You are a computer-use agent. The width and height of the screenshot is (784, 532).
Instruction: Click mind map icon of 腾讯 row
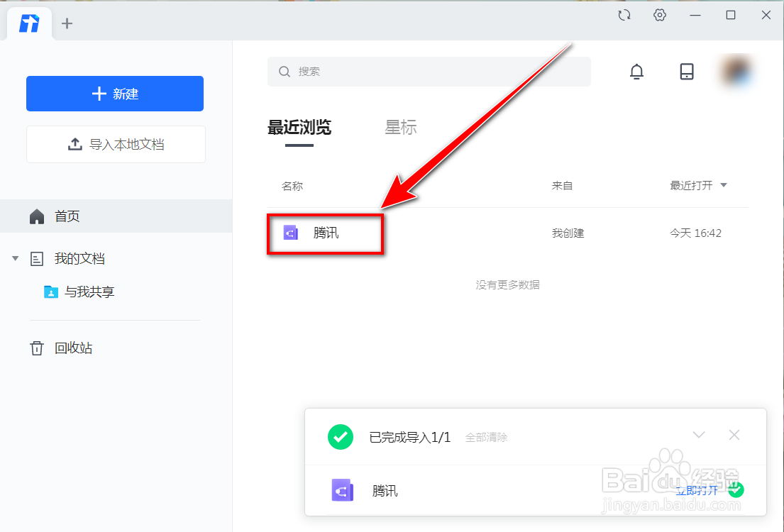coord(291,233)
